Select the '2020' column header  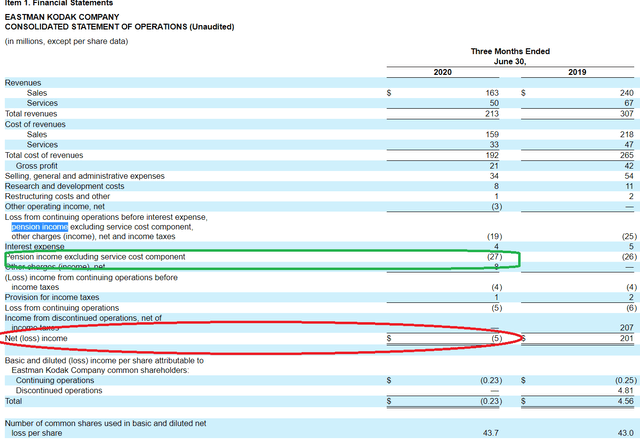click(442, 72)
